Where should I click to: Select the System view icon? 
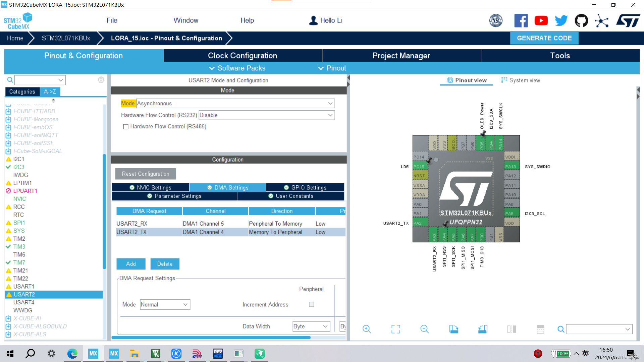(x=504, y=80)
